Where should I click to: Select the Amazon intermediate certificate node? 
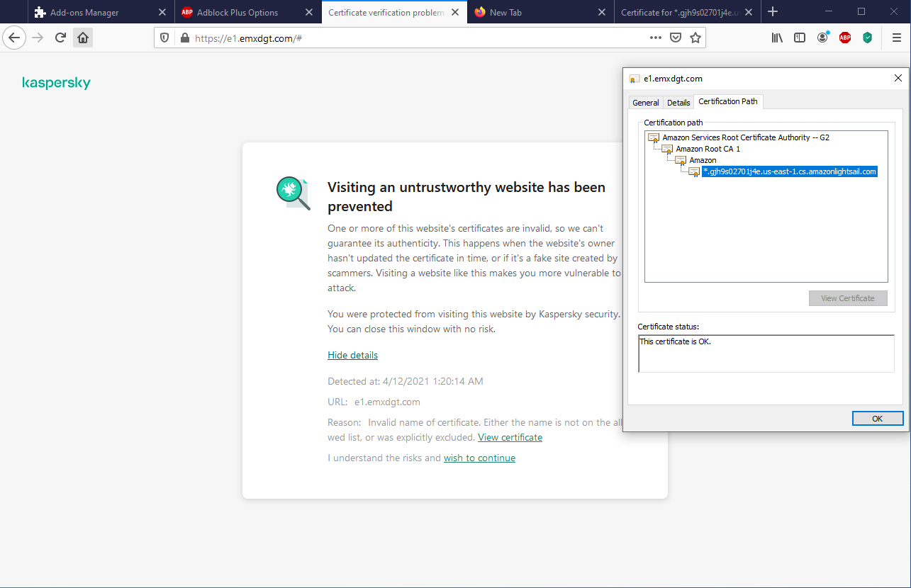[x=703, y=160]
